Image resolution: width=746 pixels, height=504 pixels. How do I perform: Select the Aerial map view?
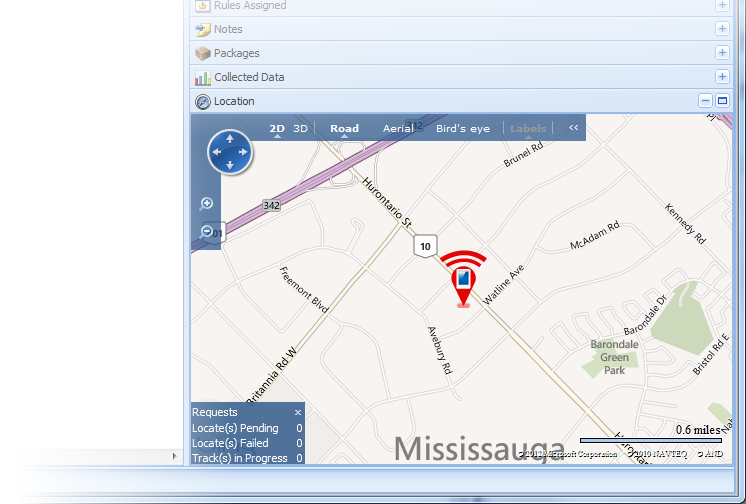(x=398, y=128)
